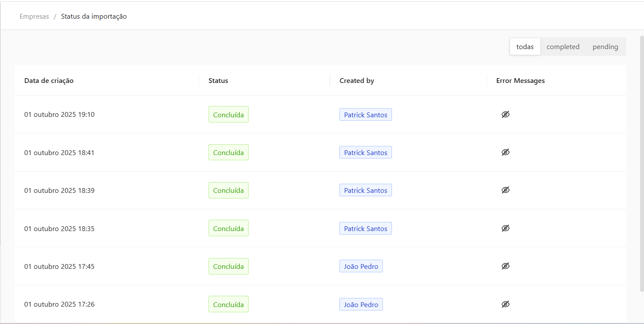Click the 'Error Messages' column header
This screenshot has width=644, height=324.
coord(520,80)
